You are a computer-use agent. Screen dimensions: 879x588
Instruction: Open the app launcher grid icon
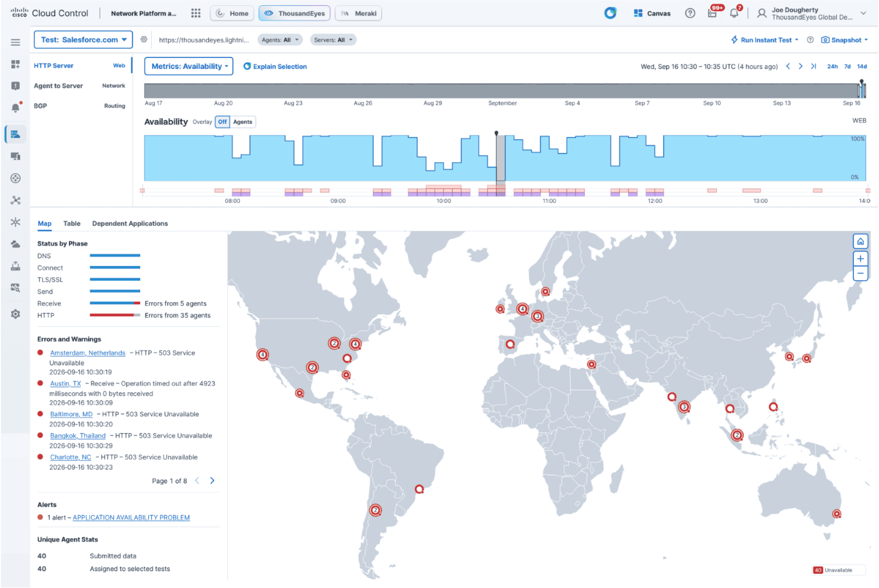point(196,13)
